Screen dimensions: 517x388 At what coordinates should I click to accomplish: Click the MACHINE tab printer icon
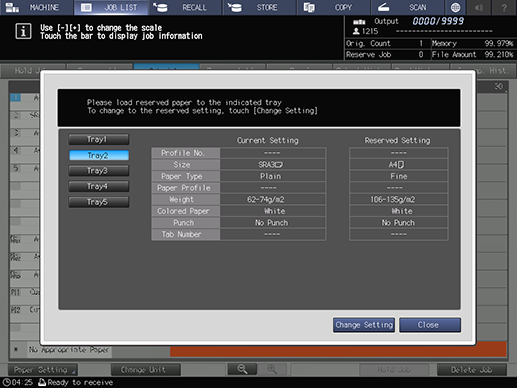[x=12, y=7]
